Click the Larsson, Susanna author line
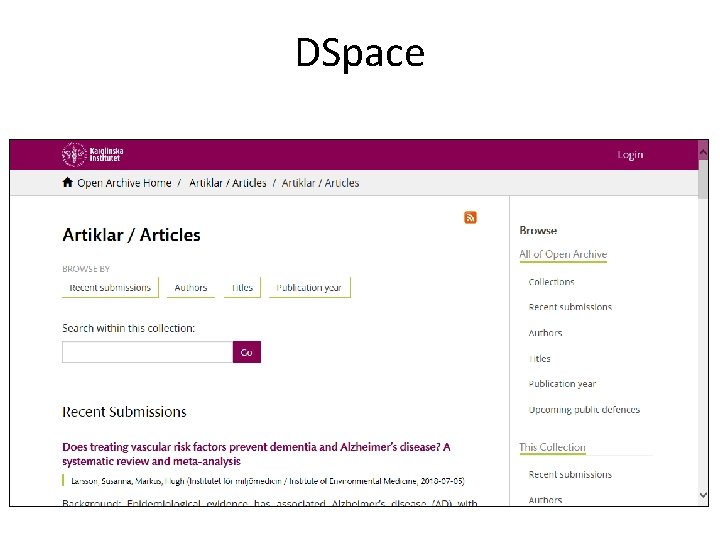720x540 pixels. pos(268,481)
